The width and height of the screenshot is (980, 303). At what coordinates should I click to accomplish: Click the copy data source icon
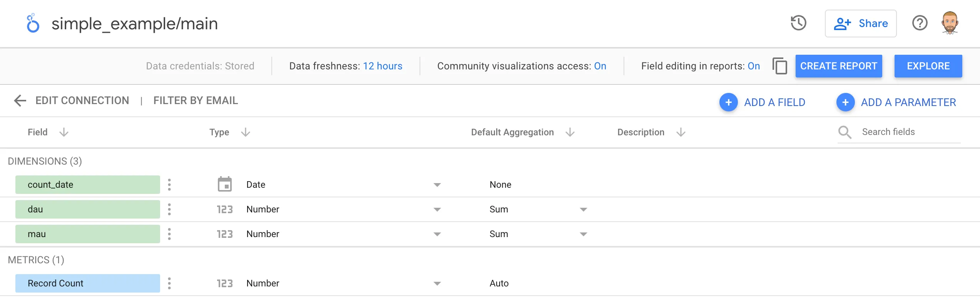pyautogui.click(x=779, y=66)
